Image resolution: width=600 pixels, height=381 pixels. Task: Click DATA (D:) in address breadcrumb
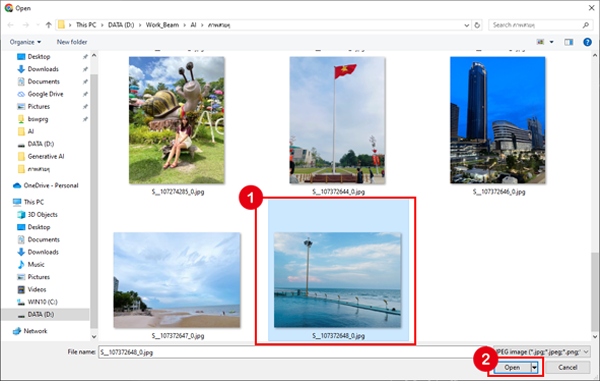pos(121,25)
